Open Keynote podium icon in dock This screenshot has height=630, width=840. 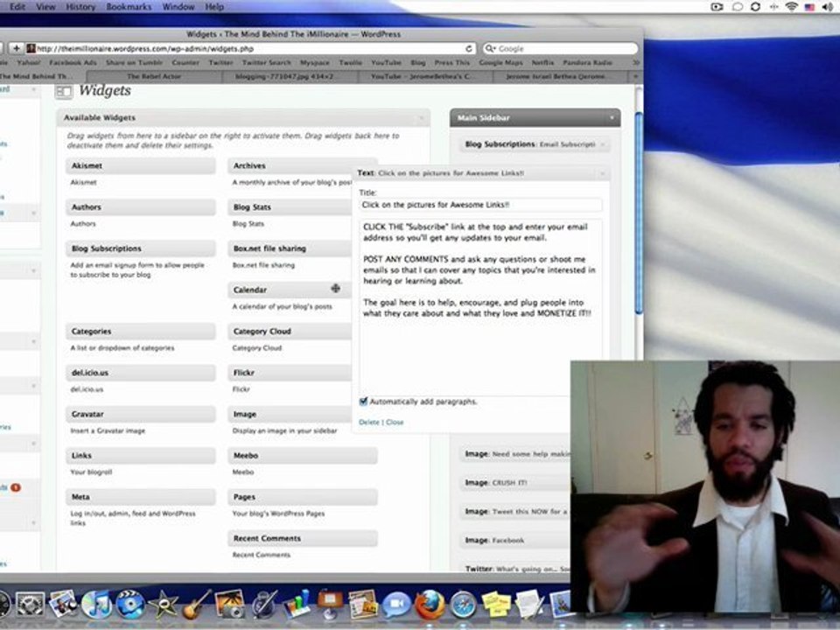pos(330,605)
